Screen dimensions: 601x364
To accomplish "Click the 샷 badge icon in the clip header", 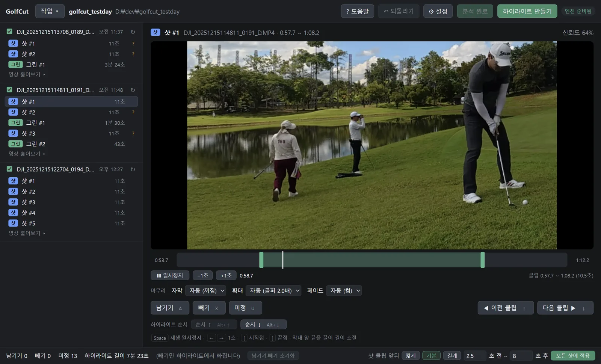I will pyautogui.click(x=156, y=32).
